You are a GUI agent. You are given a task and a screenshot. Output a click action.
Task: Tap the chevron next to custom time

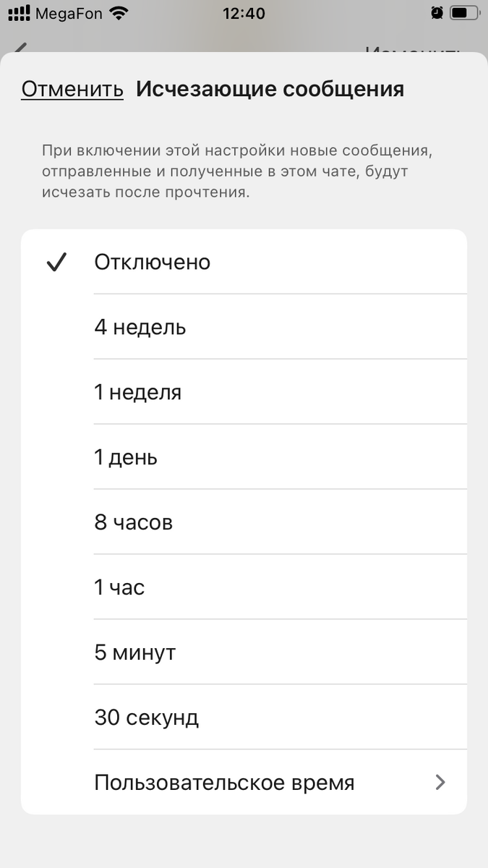click(440, 782)
